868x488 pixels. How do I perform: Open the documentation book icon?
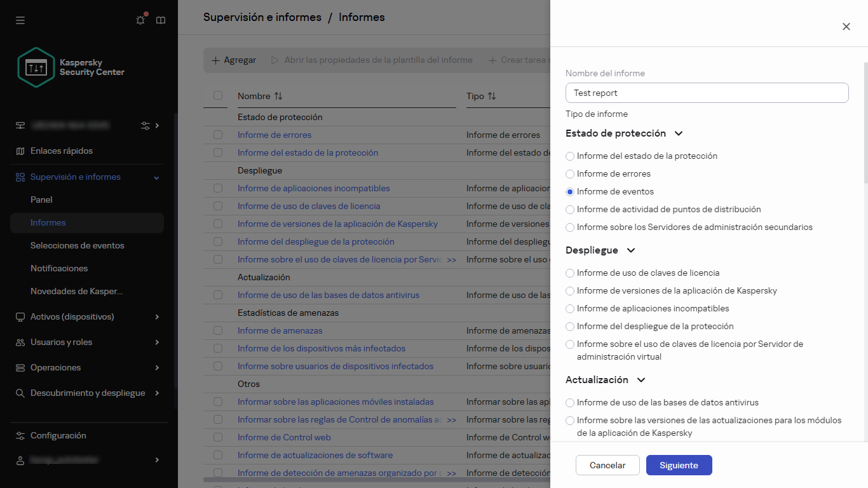pyautogui.click(x=161, y=20)
